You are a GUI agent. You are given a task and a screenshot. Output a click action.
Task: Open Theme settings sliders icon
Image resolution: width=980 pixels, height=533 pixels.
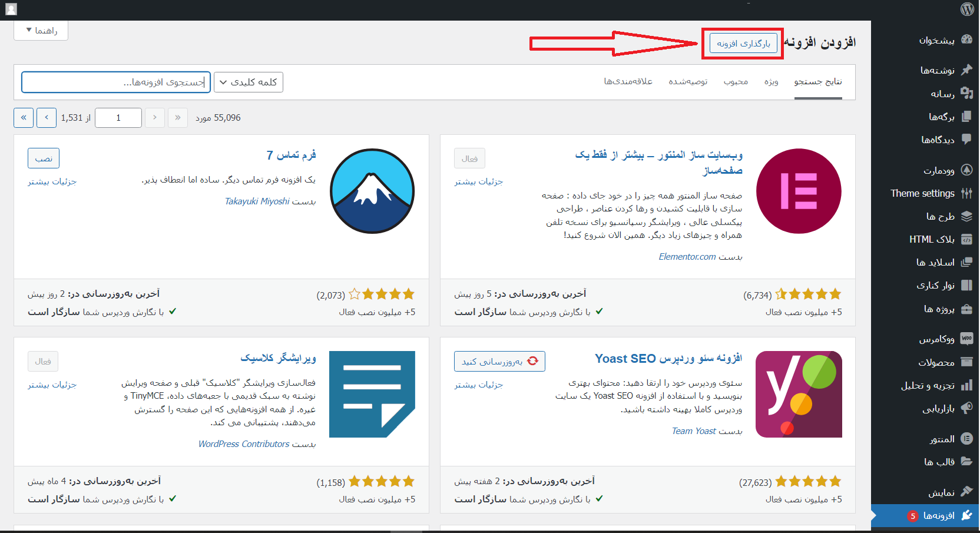pyautogui.click(x=966, y=193)
